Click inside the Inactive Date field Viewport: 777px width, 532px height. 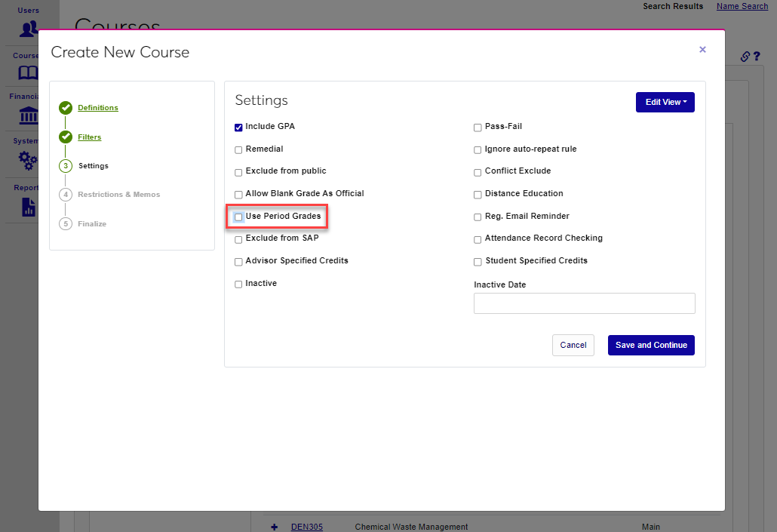click(584, 303)
